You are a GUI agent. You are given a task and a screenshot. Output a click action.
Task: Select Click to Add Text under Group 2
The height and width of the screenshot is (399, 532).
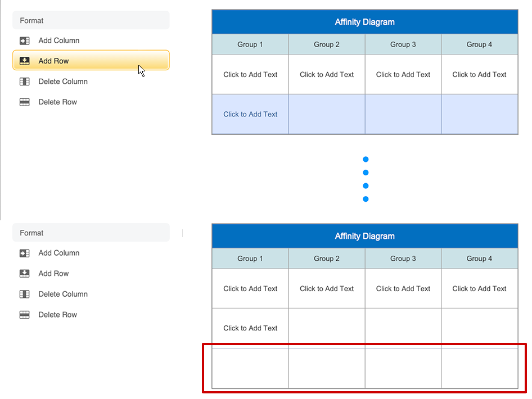(x=326, y=74)
